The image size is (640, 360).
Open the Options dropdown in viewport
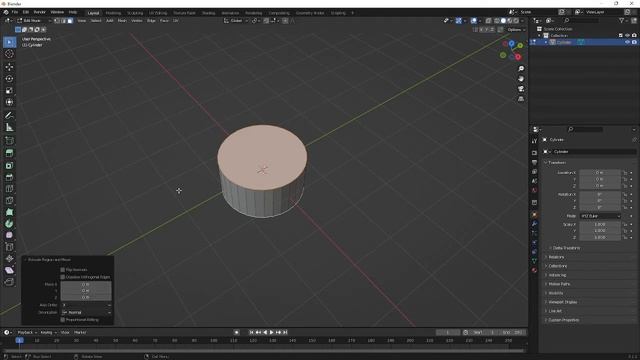[516, 29]
